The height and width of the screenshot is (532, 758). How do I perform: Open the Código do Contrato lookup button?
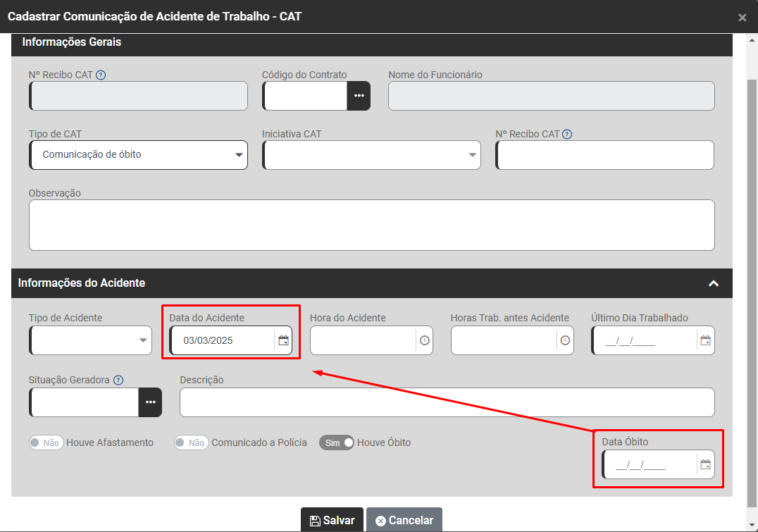coord(359,96)
